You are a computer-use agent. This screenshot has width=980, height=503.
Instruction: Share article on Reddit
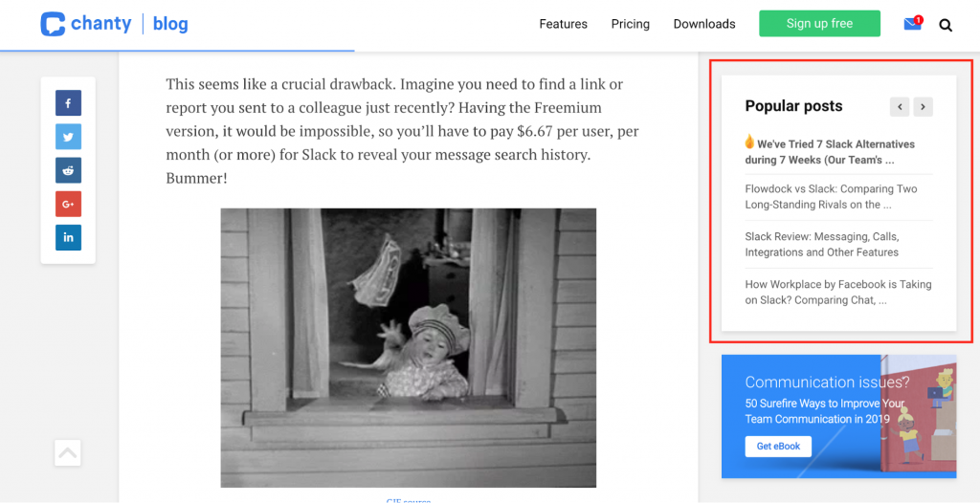click(68, 170)
